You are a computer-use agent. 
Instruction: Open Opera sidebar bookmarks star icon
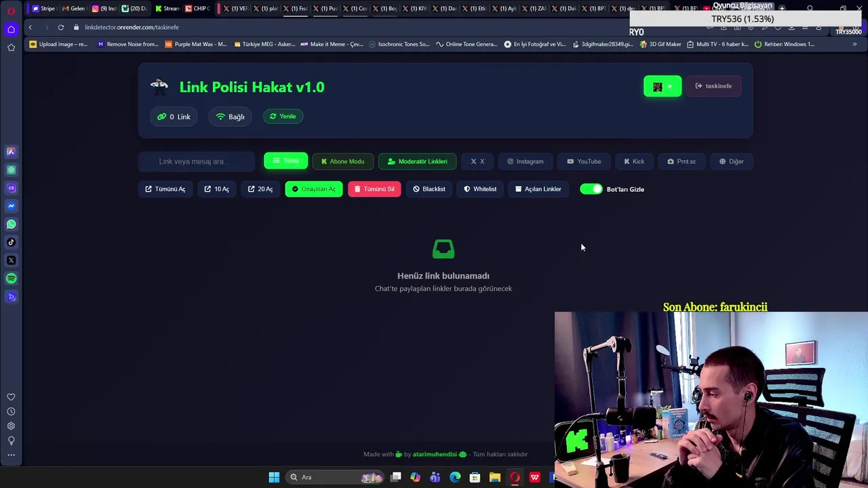(11, 47)
